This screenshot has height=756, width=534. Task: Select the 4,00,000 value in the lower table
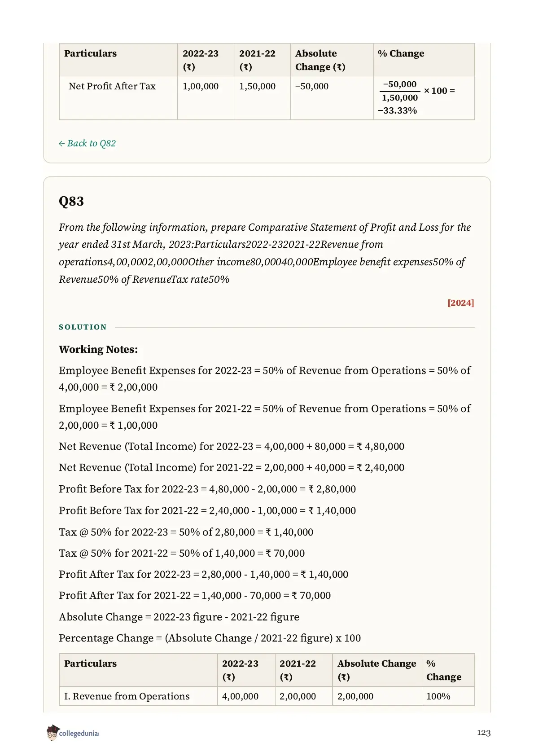(241, 696)
